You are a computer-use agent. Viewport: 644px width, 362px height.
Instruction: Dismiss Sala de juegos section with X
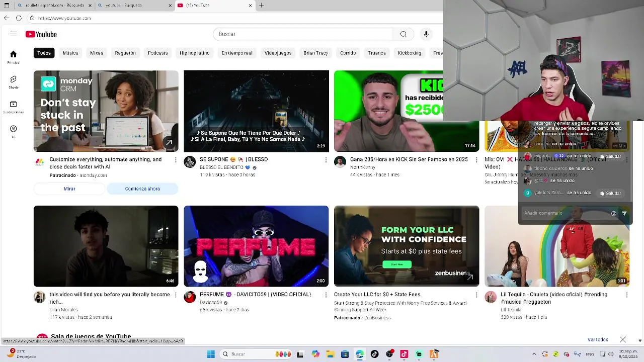click(623, 340)
